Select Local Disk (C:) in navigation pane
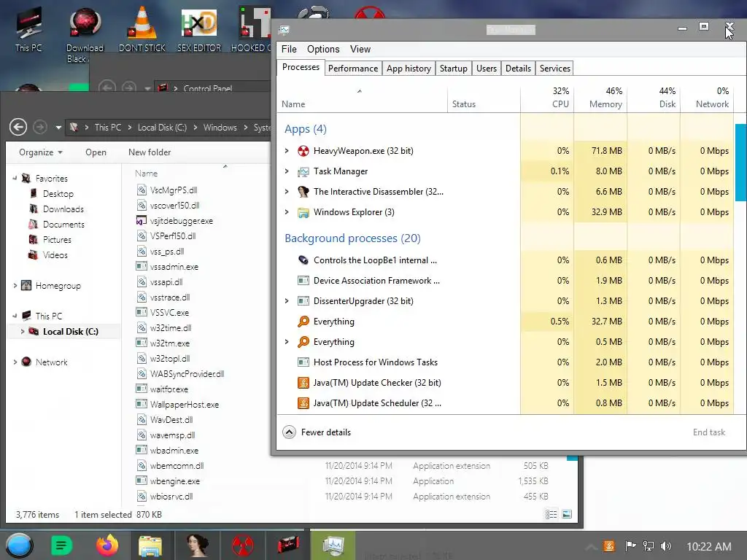The width and height of the screenshot is (747, 560). (x=71, y=332)
